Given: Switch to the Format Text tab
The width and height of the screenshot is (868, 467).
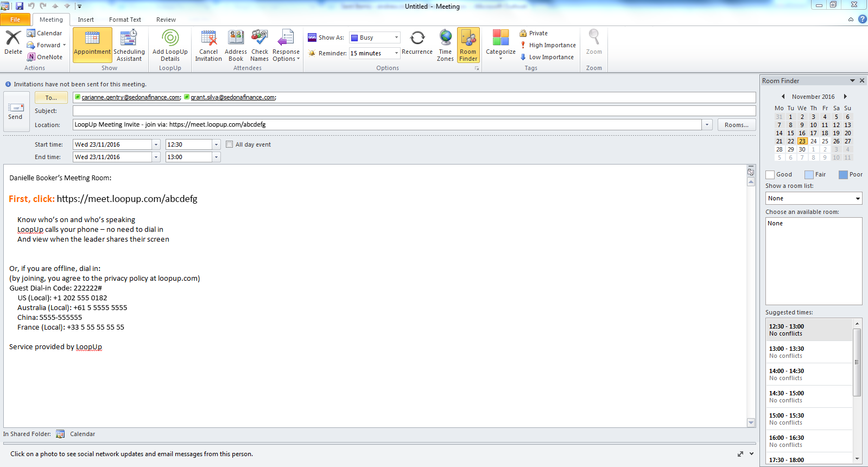Looking at the screenshot, I should click(x=125, y=20).
